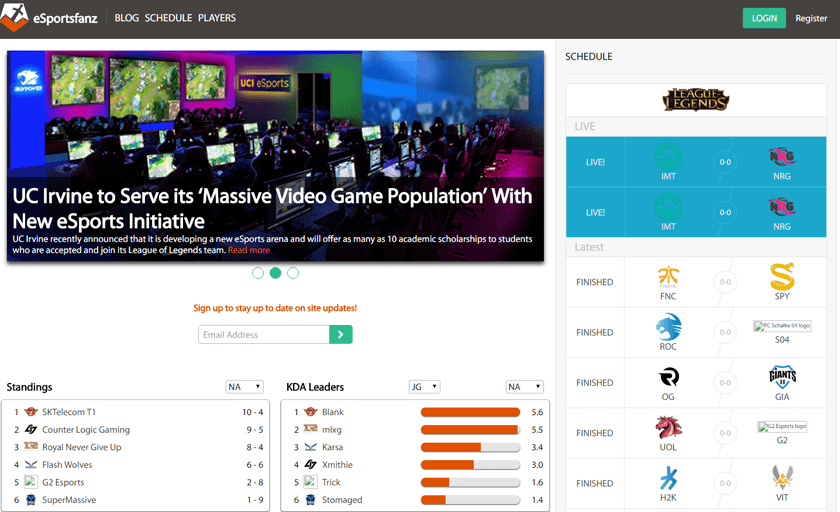Click Blank's 5.6 KDA bar
The height and width of the screenshot is (512, 840).
tap(470, 412)
